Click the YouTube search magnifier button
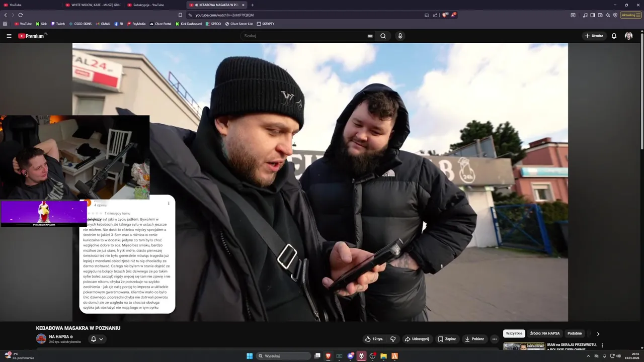 pyautogui.click(x=383, y=36)
